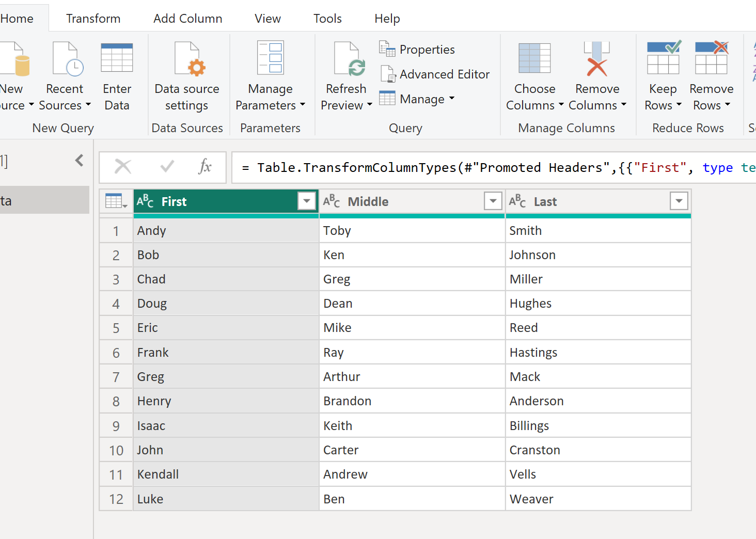756x539 pixels.
Task: Open Recent Sources
Action: (x=65, y=75)
